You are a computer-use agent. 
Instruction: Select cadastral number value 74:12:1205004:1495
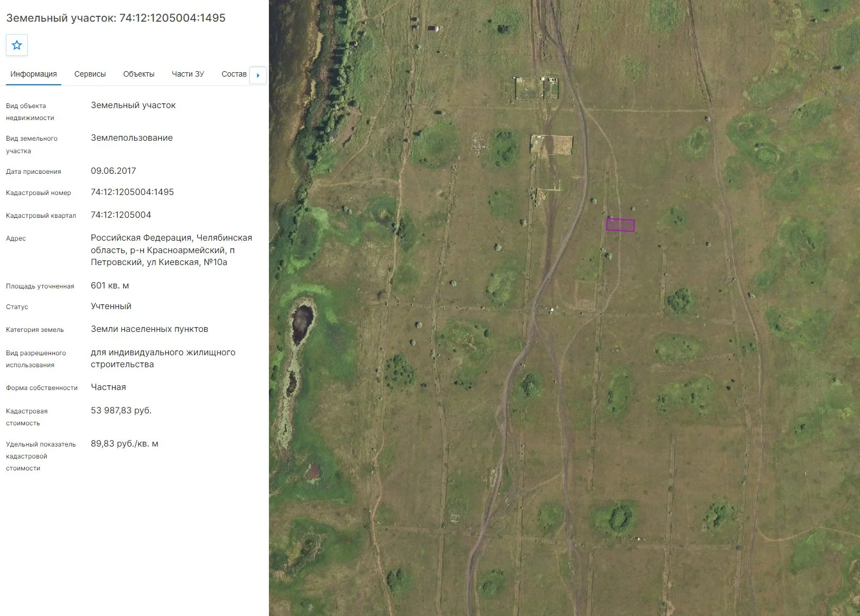coord(133,192)
